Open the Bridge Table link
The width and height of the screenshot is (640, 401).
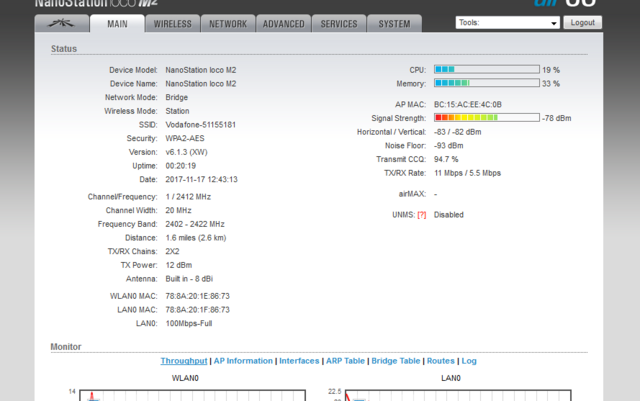(396, 361)
